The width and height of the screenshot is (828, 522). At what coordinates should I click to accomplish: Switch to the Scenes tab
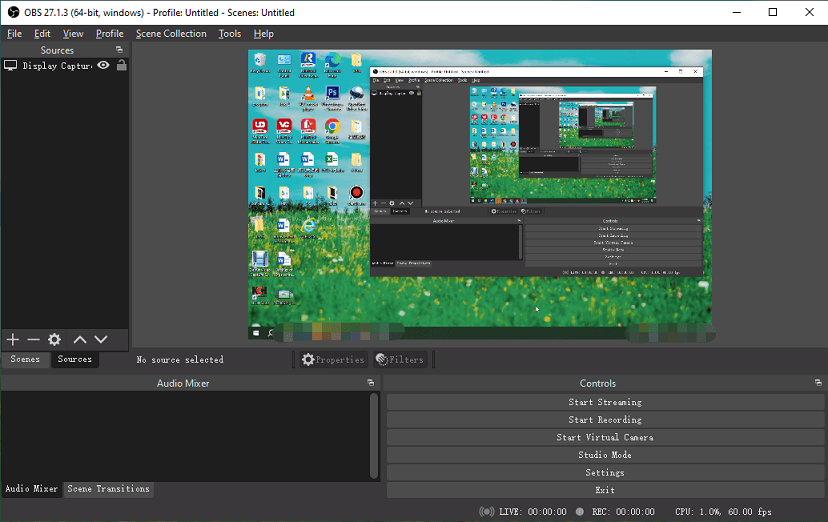(x=25, y=359)
